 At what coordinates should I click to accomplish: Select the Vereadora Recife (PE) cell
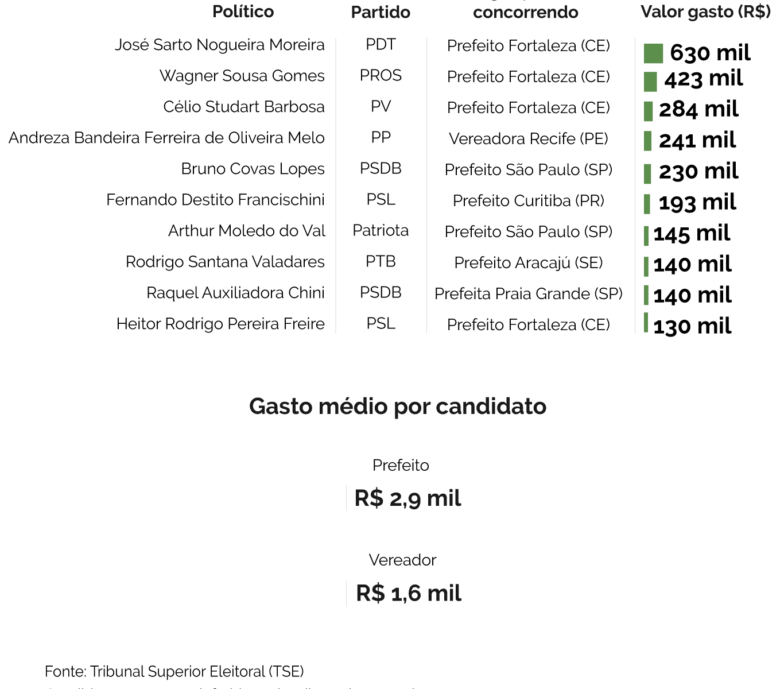coord(528,139)
